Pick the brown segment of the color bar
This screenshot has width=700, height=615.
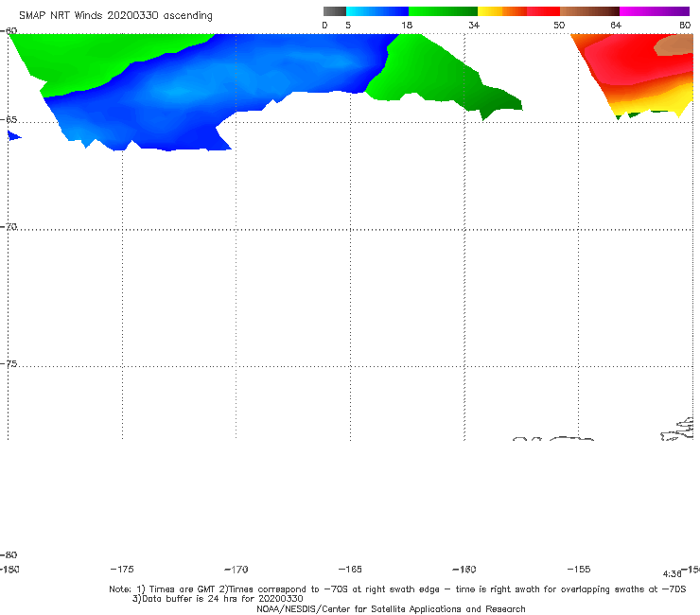pos(589,11)
